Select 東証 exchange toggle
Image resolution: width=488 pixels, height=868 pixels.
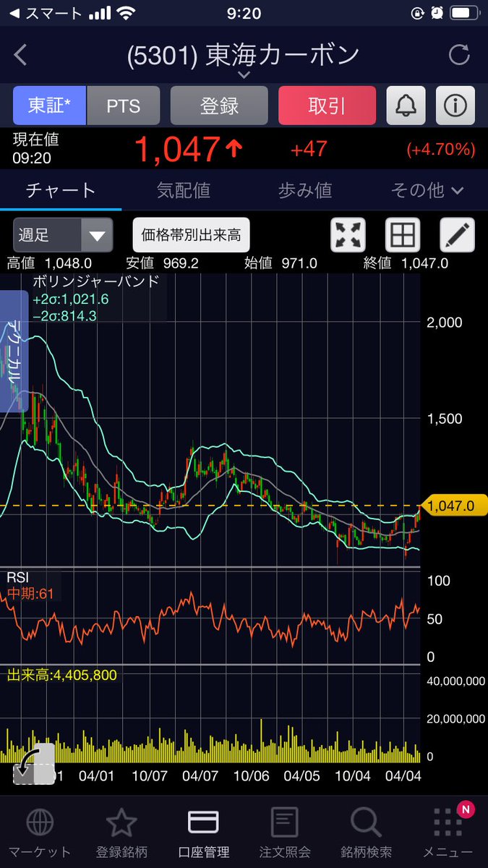pyautogui.click(x=49, y=106)
